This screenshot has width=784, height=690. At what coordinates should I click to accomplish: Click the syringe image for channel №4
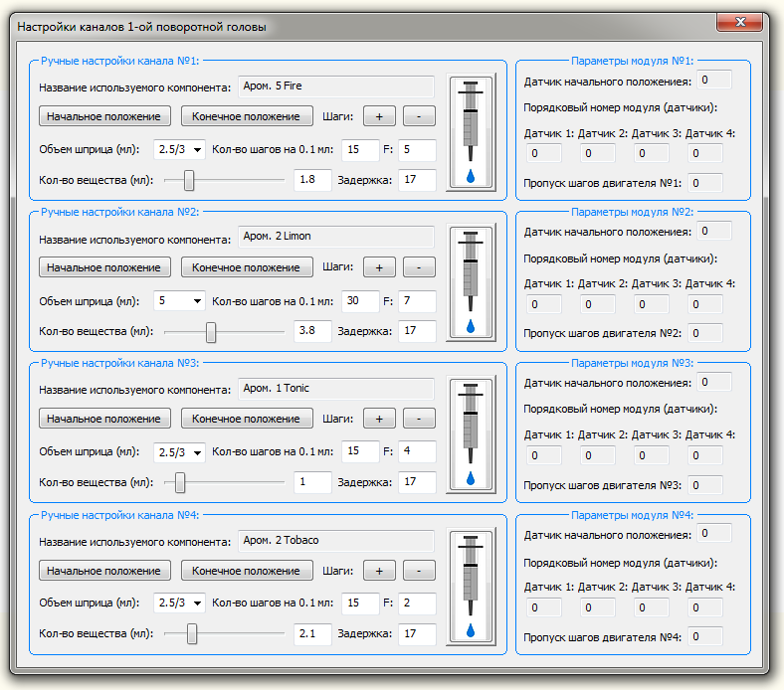point(471,587)
